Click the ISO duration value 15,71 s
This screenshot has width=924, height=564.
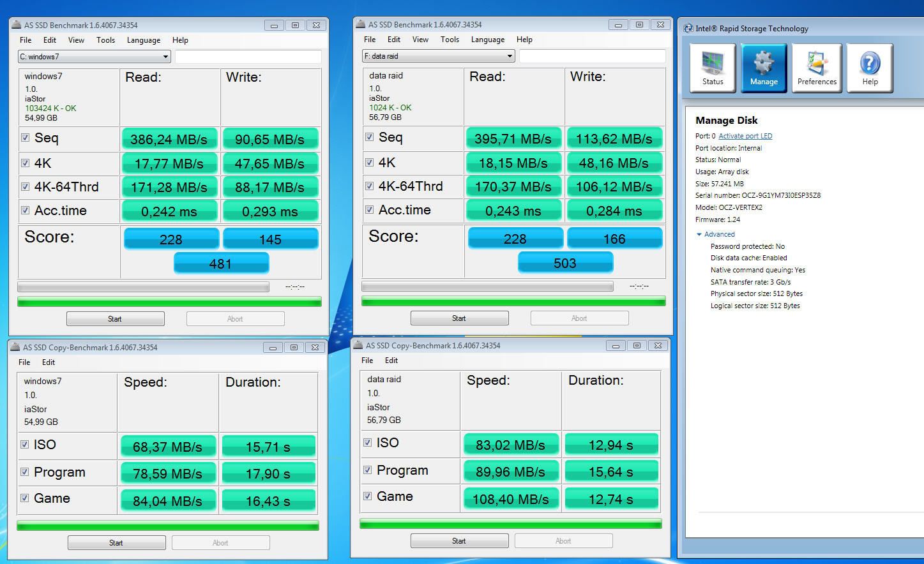[x=268, y=447]
